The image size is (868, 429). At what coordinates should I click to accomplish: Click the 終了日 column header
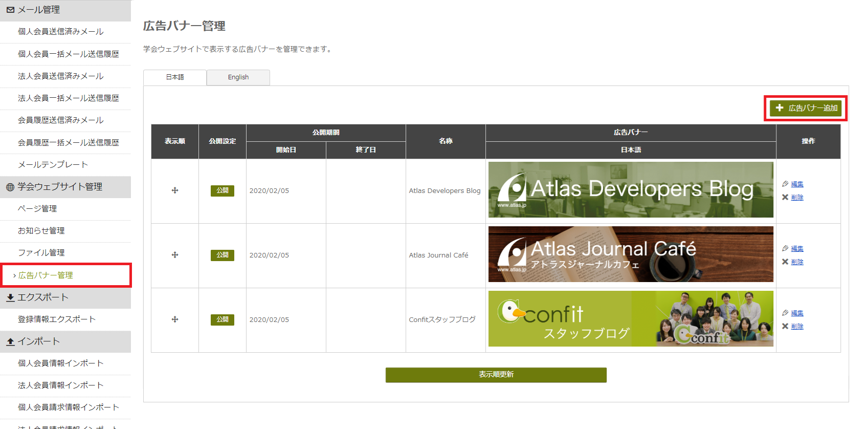coord(366,150)
